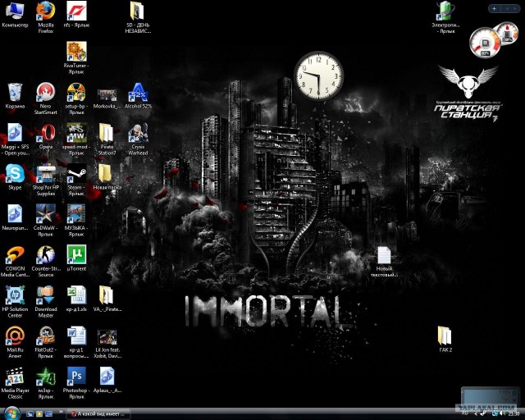Launch RivaTuner shortcut
The image size is (525, 420).
pos(76,58)
